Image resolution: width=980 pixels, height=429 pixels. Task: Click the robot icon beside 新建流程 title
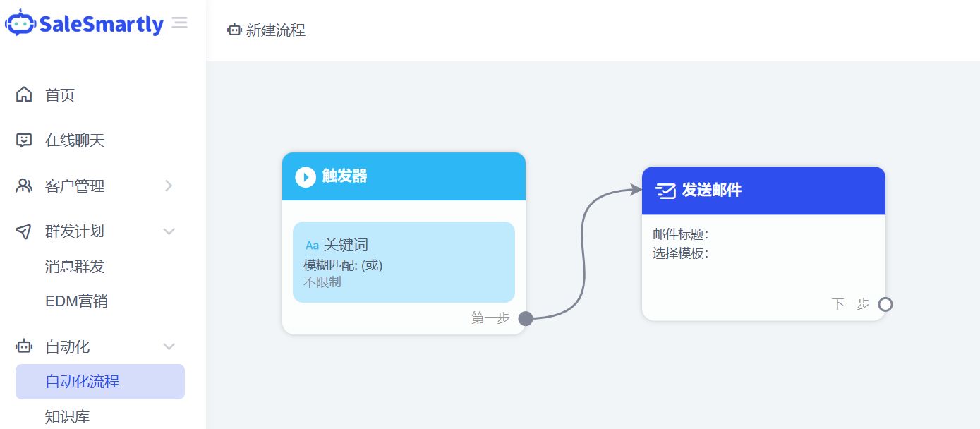234,30
